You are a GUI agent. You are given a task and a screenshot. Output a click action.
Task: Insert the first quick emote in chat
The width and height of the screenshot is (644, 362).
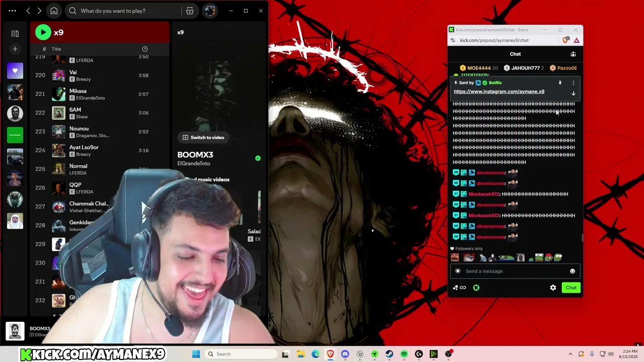(455, 257)
